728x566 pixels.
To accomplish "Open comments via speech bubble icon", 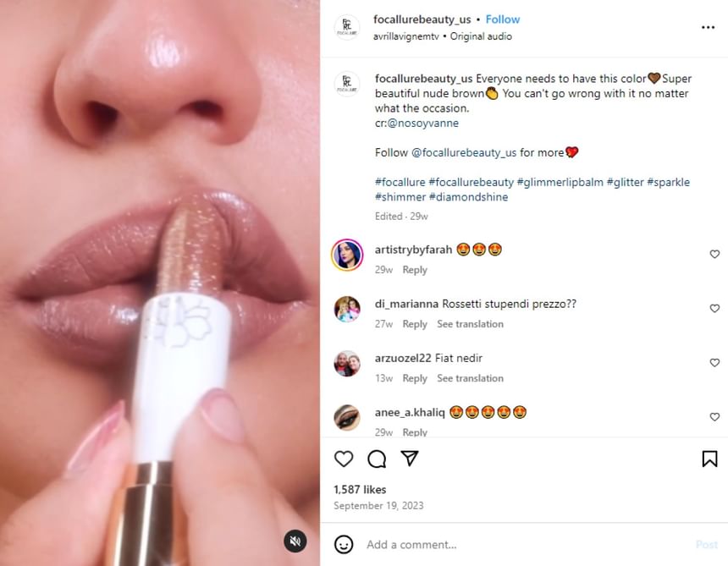I will (x=377, y=459).
